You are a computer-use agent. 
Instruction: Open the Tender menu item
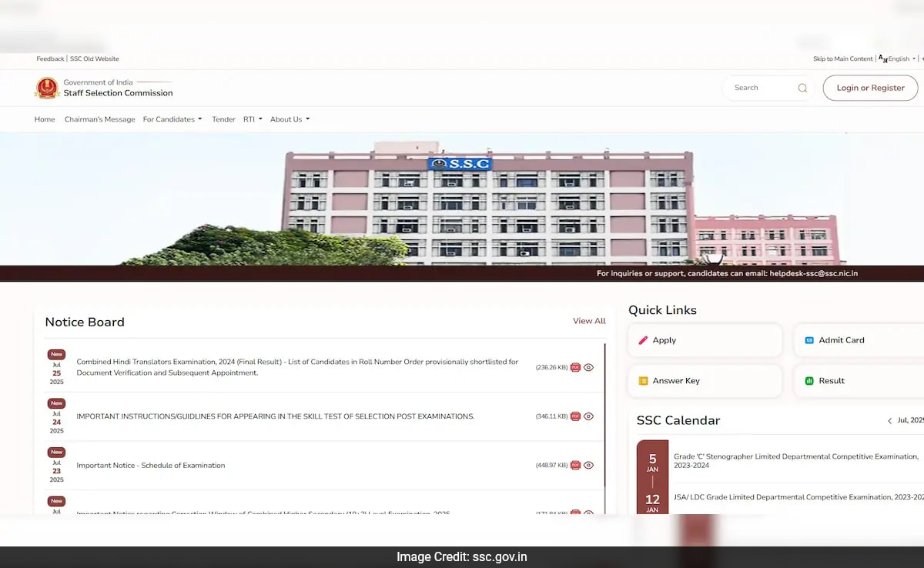(223, 119)
